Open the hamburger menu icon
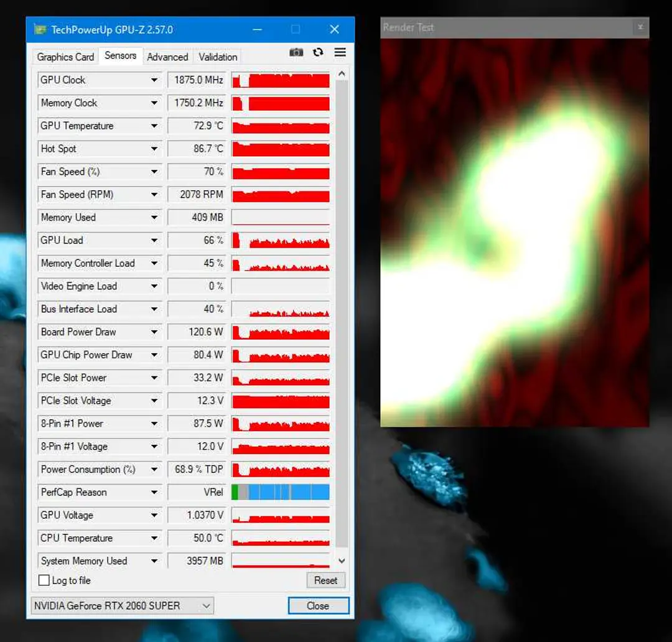The height and width of the screenshot is (642, 672). click(340, 52)
